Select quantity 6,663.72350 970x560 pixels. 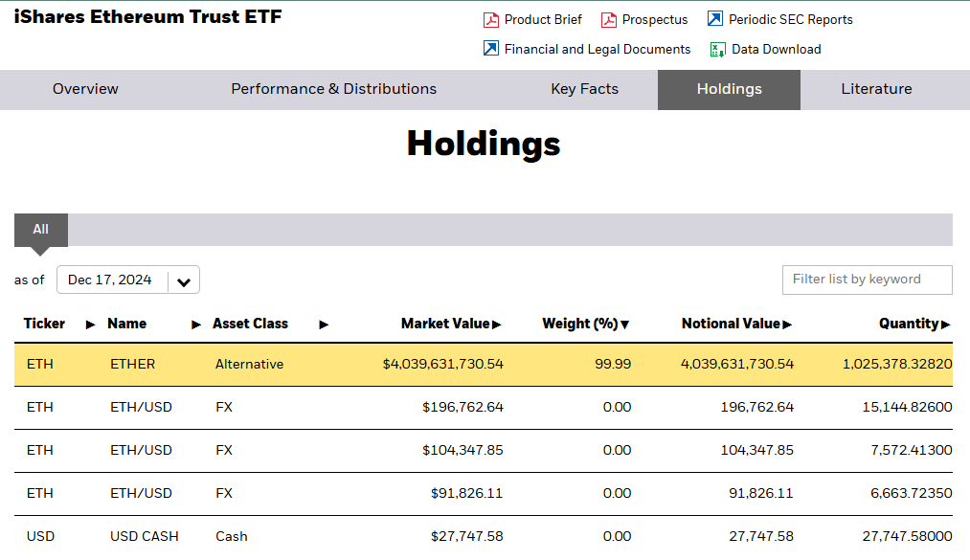pyautogui.click(x=912, y=495)
